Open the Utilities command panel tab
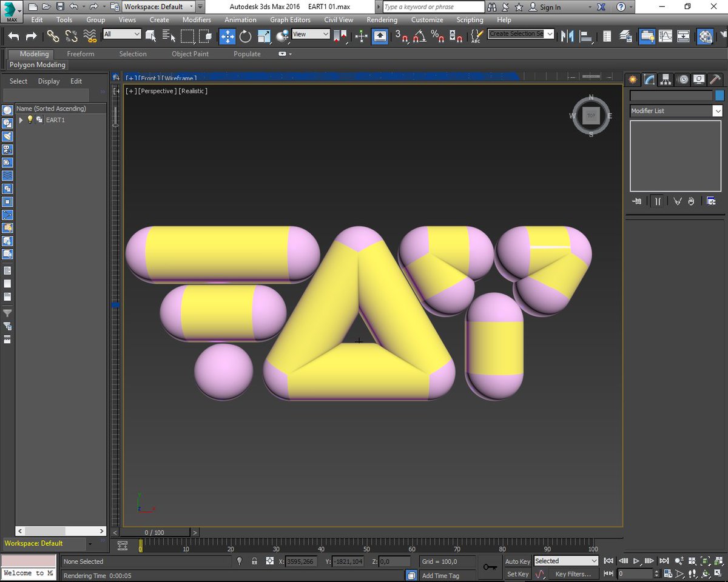Viewport: 728px width, 582px height. coord(715,79)
